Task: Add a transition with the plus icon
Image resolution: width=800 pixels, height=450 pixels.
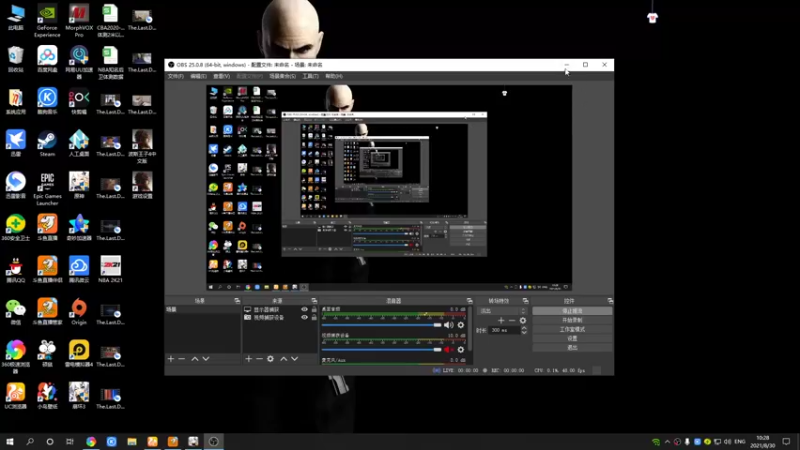Action: [x=501, y=320]
